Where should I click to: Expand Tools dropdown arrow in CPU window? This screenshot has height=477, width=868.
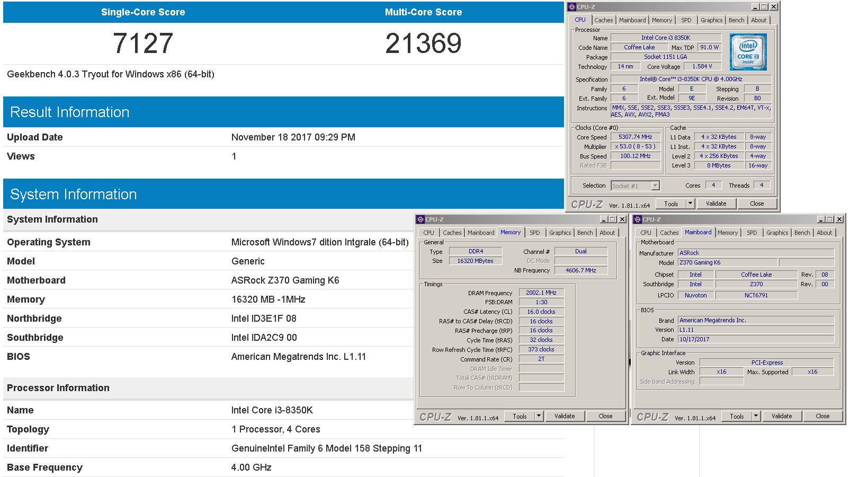coord(690,204)
